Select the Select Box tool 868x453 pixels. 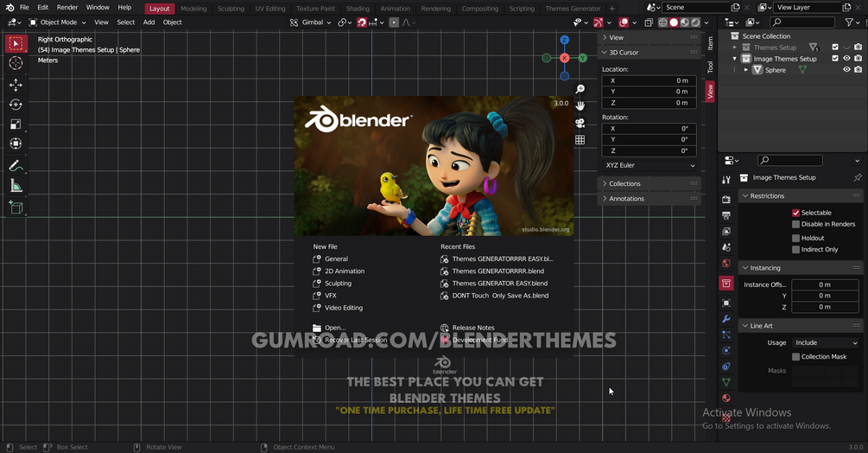(16, 43)
